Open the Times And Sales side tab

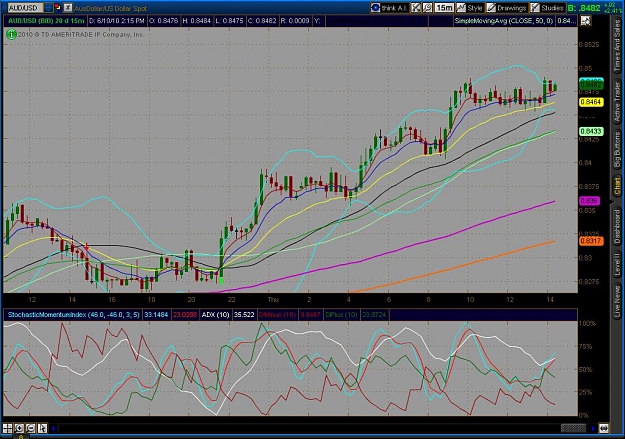pyautogui.click(x=617, y=47)
